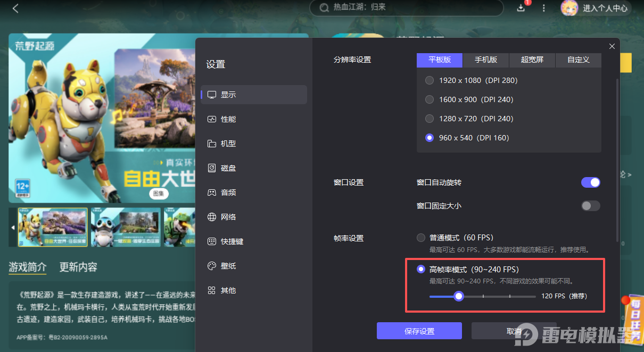Click the 12+ age rating badge

click(22, 189)
